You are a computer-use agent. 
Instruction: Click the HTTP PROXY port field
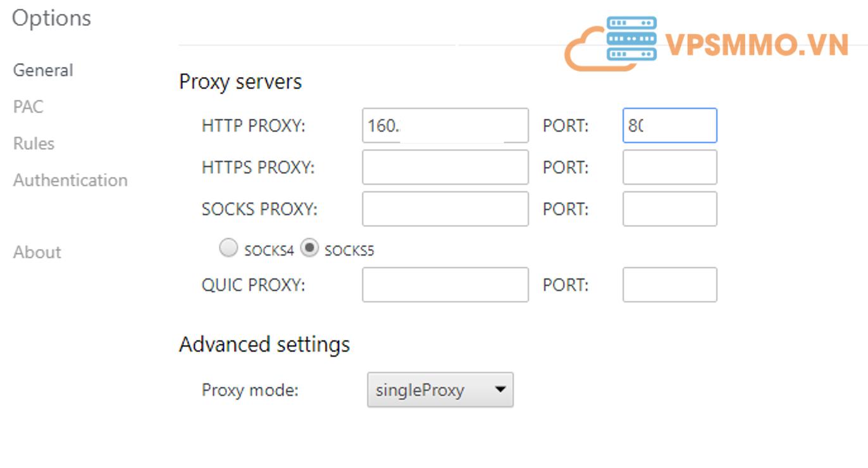[x=669, y=125]
